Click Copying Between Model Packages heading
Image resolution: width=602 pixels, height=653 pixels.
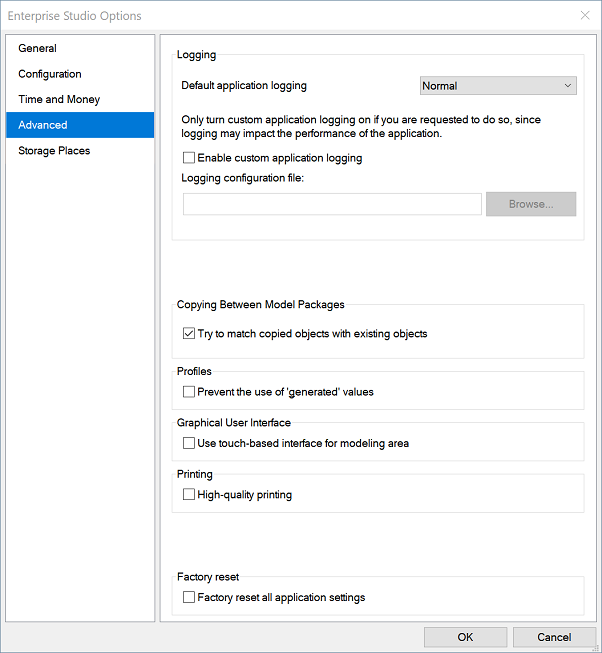(x=261, y=305)
